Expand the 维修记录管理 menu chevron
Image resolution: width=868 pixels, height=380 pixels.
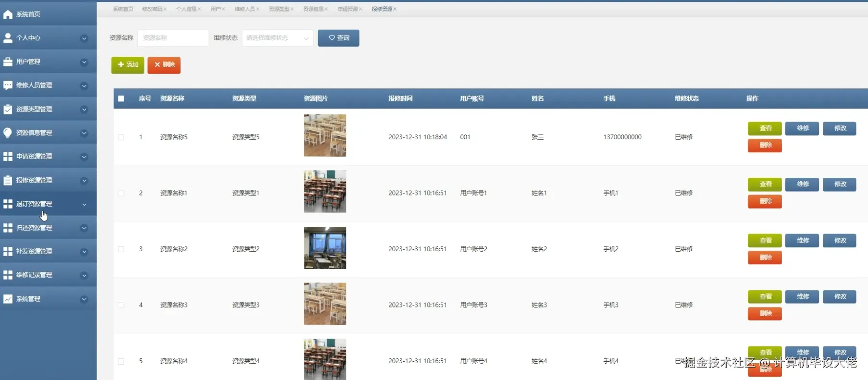coord(84,275)
